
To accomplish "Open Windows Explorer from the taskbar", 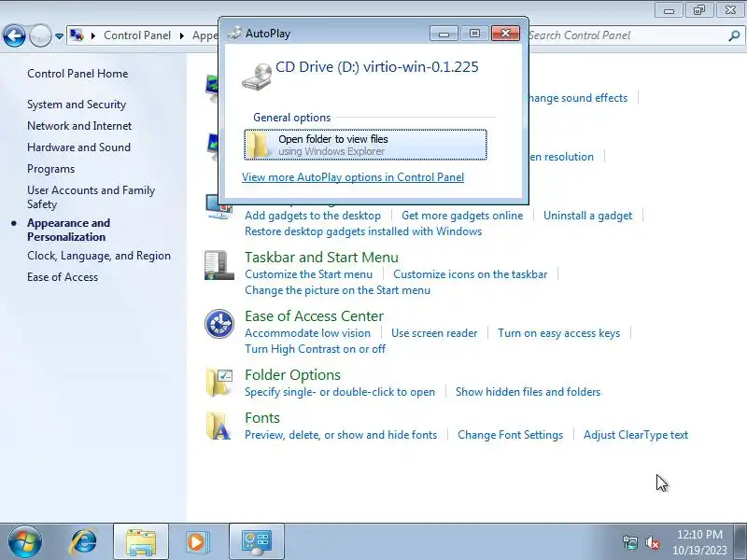I will (141, 541).
